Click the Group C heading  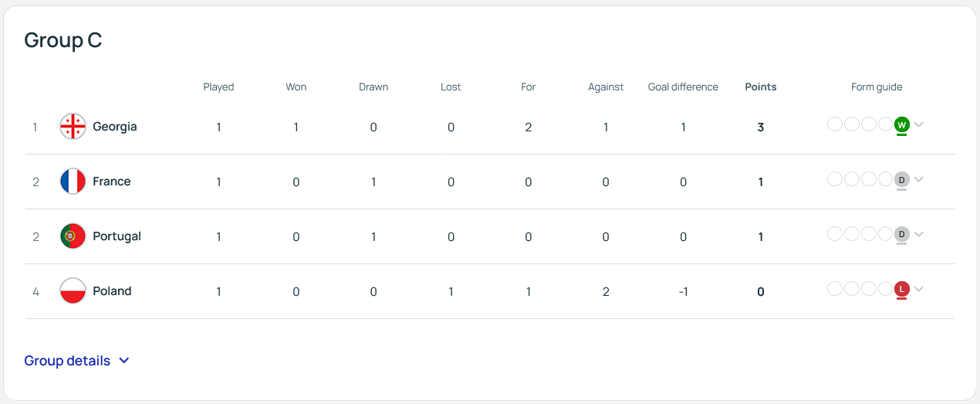(63, 40)
